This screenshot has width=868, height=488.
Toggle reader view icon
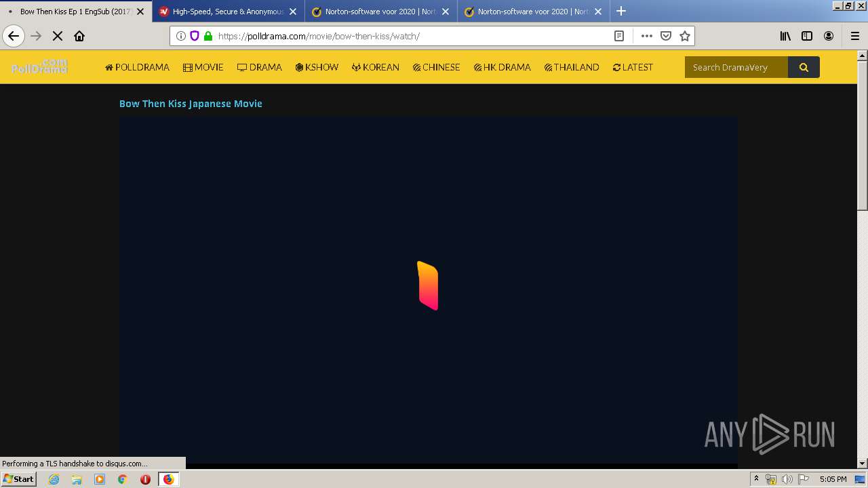pos(619,36)
